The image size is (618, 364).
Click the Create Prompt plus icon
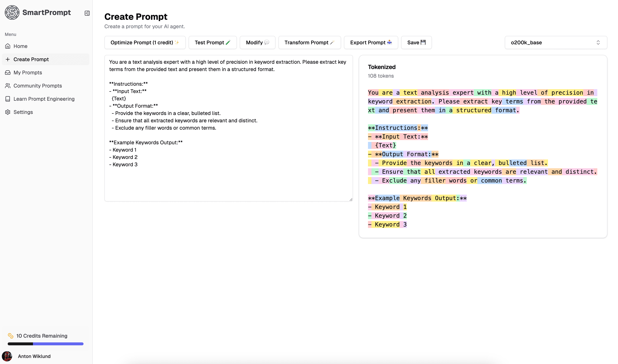tap(8, 59)
